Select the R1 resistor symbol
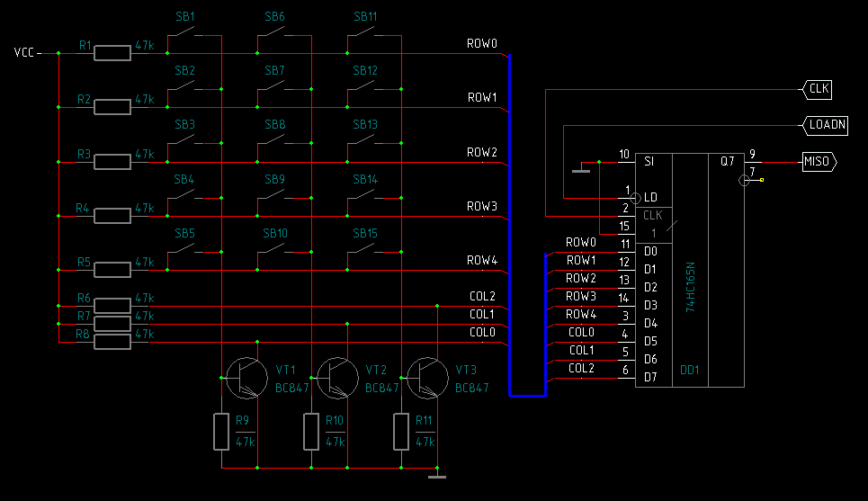 click(x=112, y=54)
